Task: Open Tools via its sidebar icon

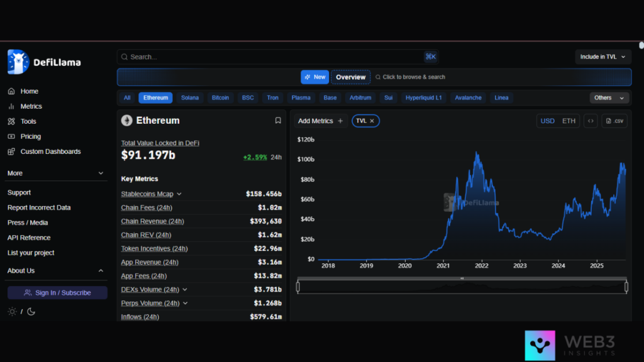Action: [x=11, y=121]
